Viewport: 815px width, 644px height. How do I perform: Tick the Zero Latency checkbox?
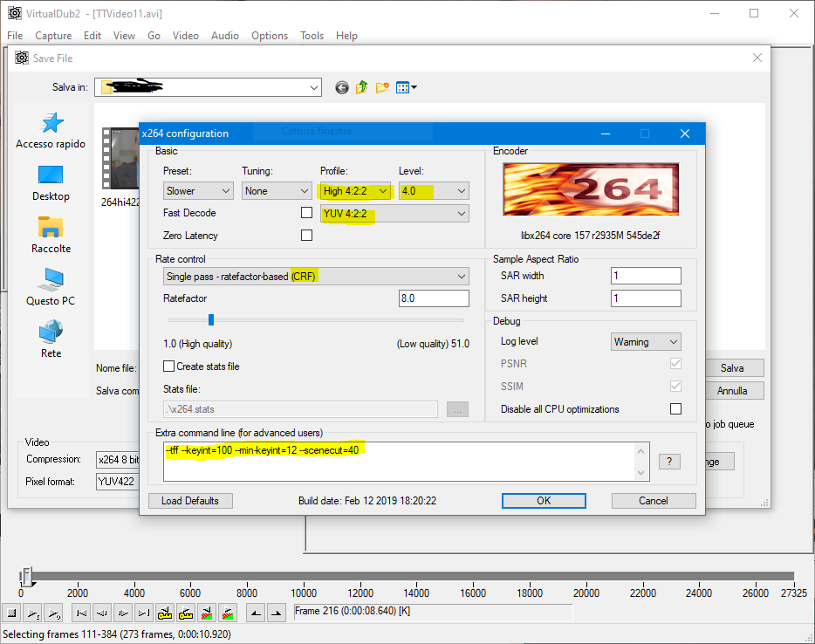(306, 236)
